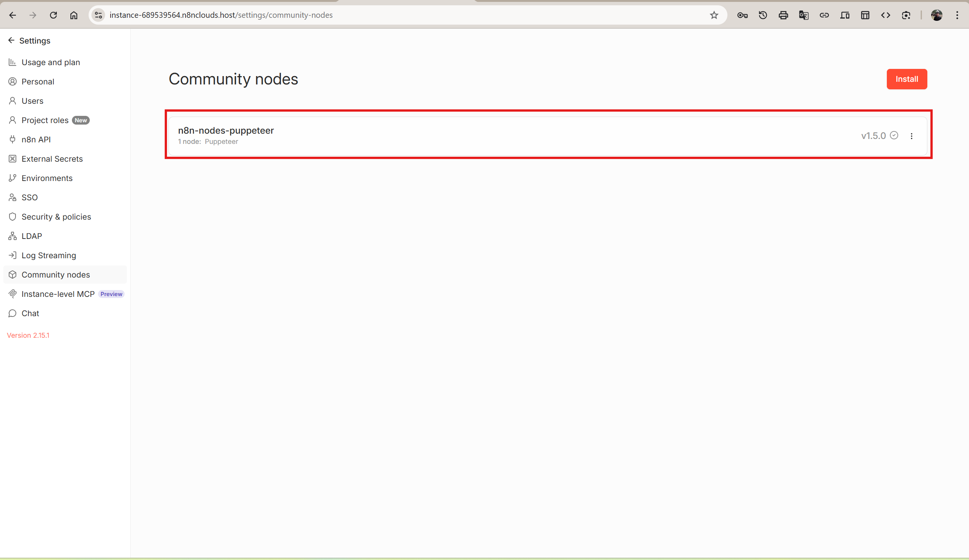This screenshot has width=969, height=560.
Task: Click the LDAP network icon
Action: click(x=12, y=236)
